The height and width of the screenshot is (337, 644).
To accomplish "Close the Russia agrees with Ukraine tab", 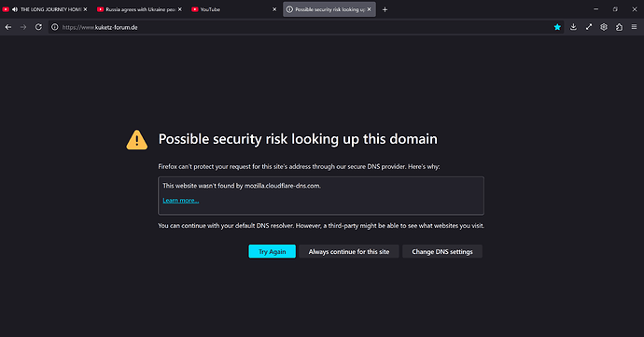I will click(179, 9).
